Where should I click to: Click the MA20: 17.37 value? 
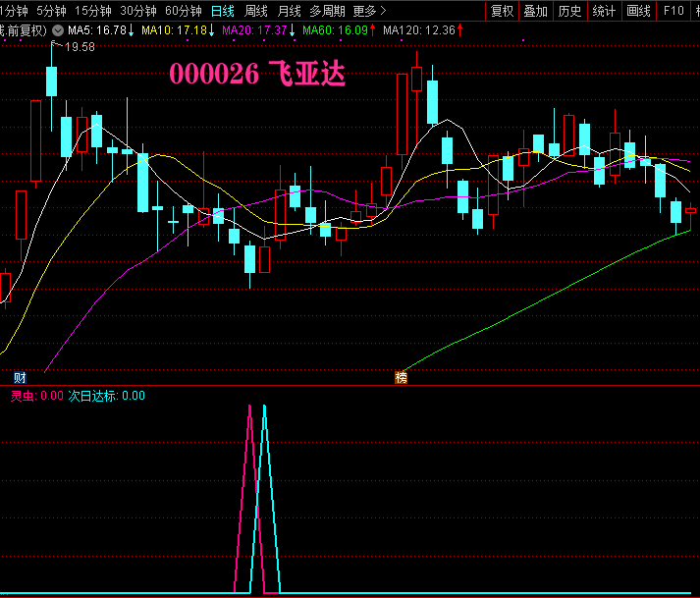click(x=254, y=30)
